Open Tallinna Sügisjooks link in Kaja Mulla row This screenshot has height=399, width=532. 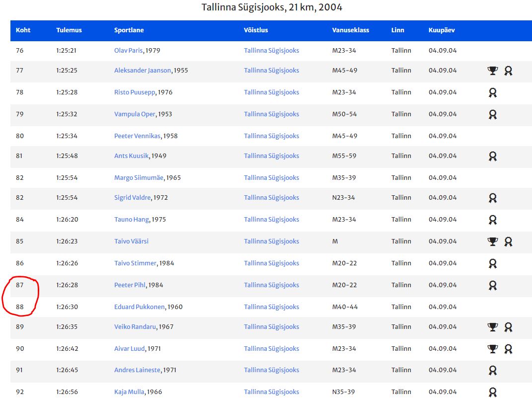coord(271,392)
